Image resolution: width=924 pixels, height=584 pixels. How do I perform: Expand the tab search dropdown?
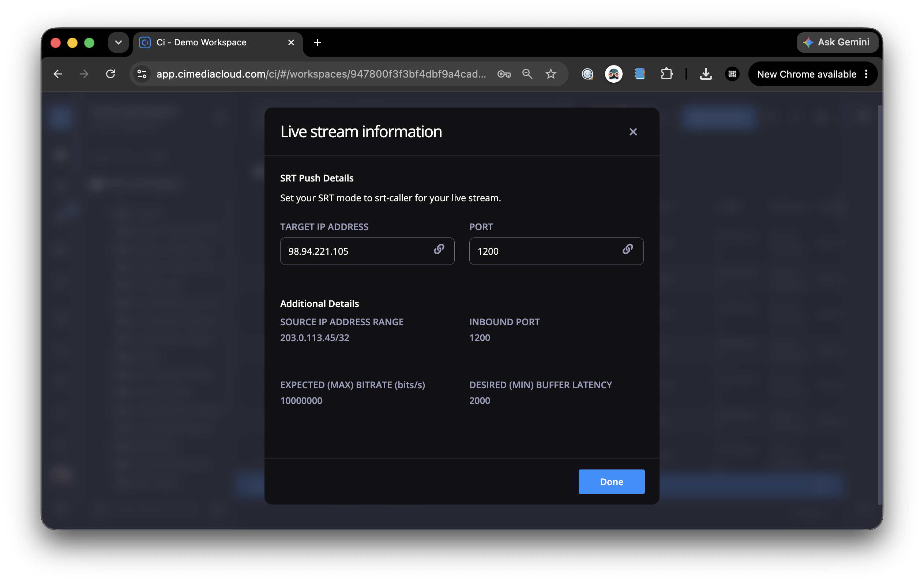click(x=118, y=42)
